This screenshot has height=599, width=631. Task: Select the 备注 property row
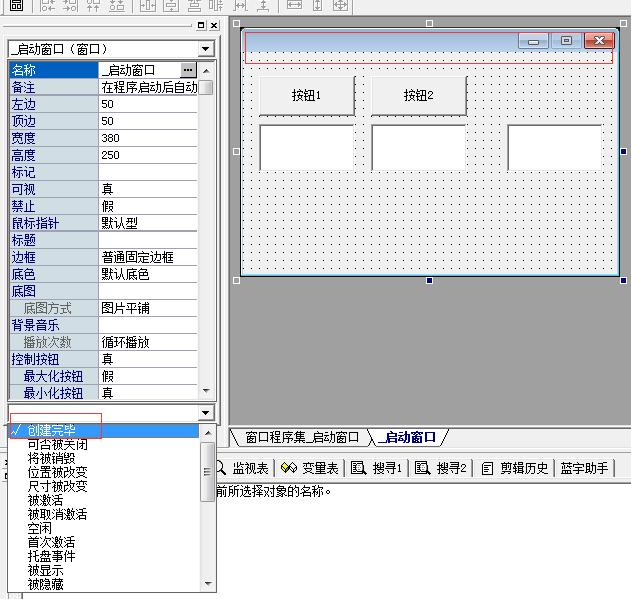click(103, 87)
